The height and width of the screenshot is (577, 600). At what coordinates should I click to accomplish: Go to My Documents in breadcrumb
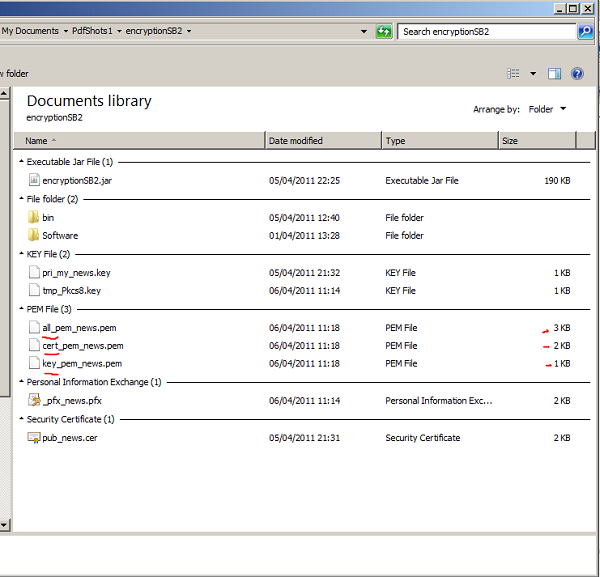click(x=30, y=31)
